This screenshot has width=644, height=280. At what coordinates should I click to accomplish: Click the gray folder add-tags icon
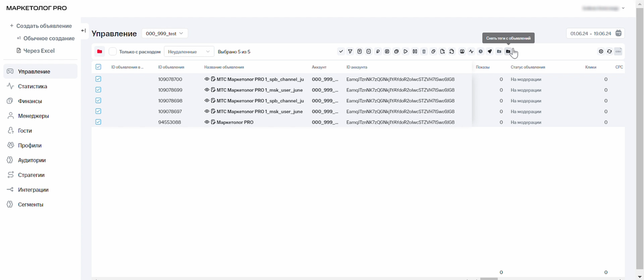[x=499, y=51]
